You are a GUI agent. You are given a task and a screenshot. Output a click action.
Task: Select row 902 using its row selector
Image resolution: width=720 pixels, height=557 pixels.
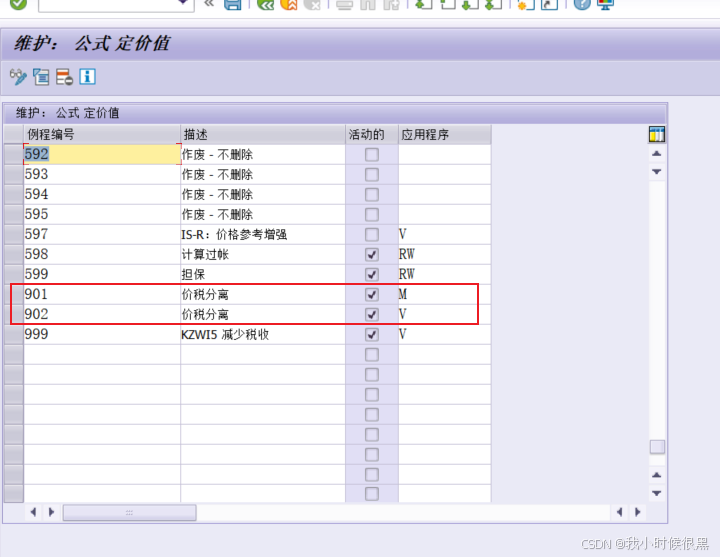tap(14, 315)
